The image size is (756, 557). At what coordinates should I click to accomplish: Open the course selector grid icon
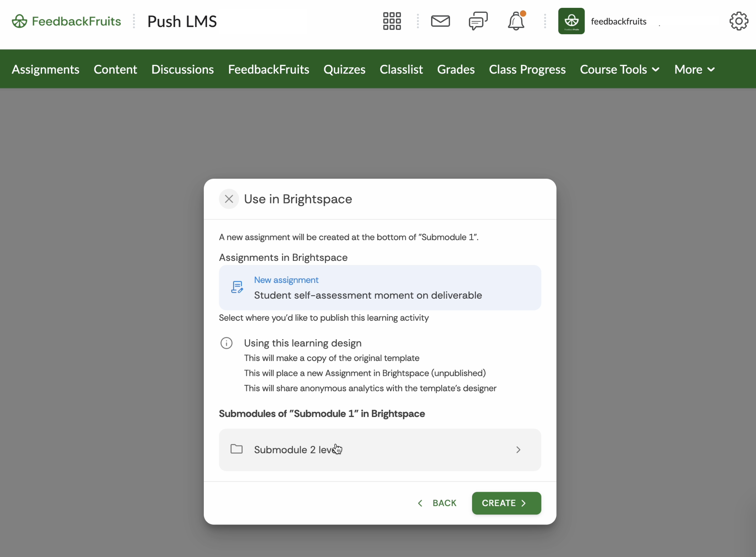click(x=392, y=21)
